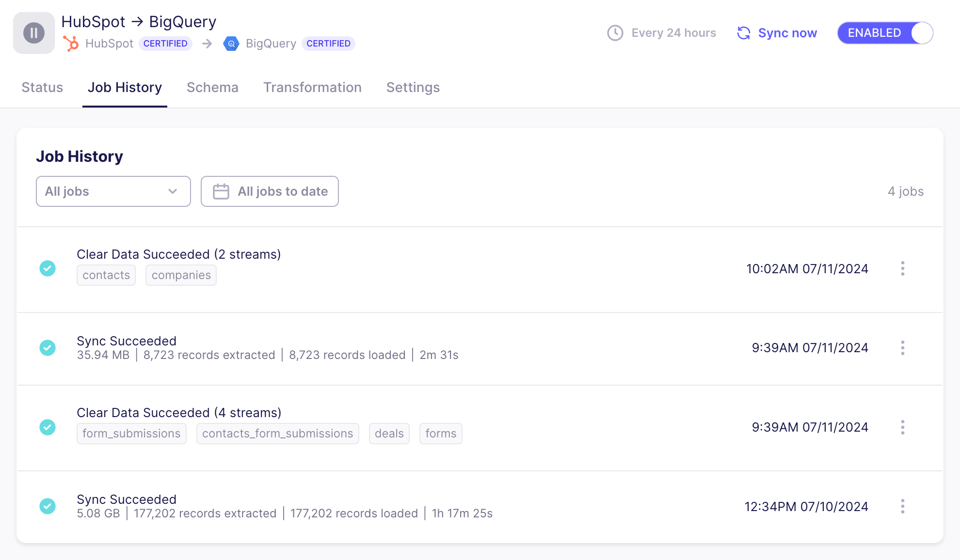
Task: Switch to the Schema tab
Action: pyautogui.click(x=212, y=88)
